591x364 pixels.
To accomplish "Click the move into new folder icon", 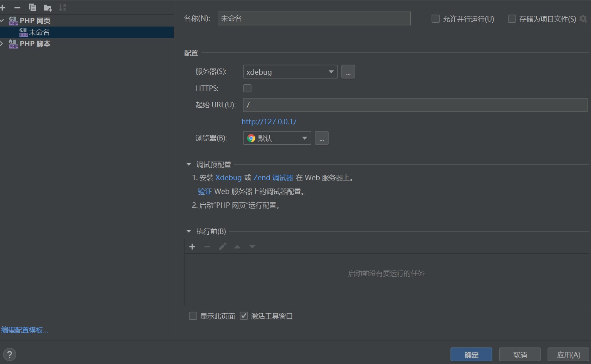I will pos(48,8).
